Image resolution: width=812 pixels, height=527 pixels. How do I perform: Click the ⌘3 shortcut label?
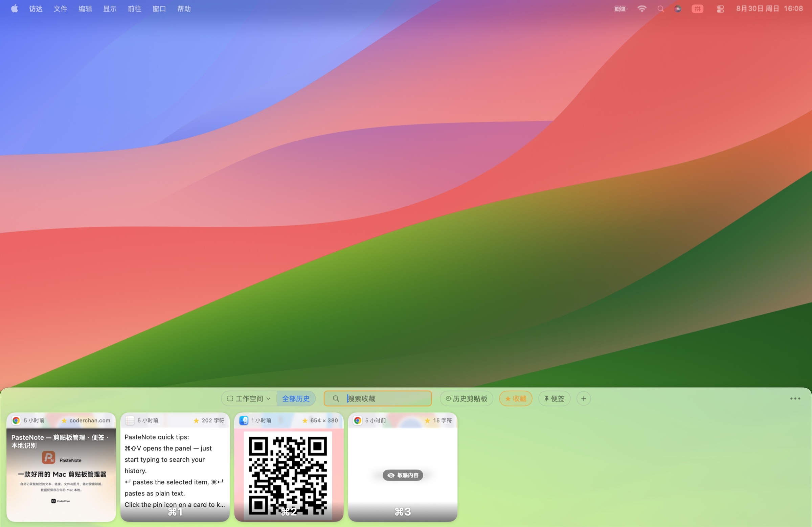pos(403,512)
